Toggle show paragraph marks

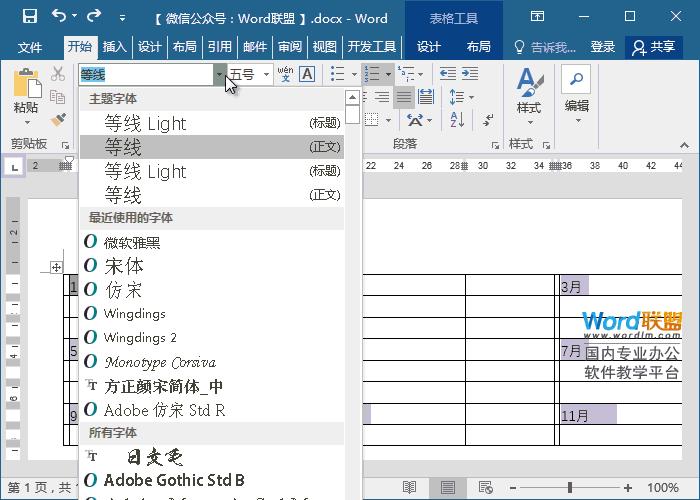(x=488, y=120)
